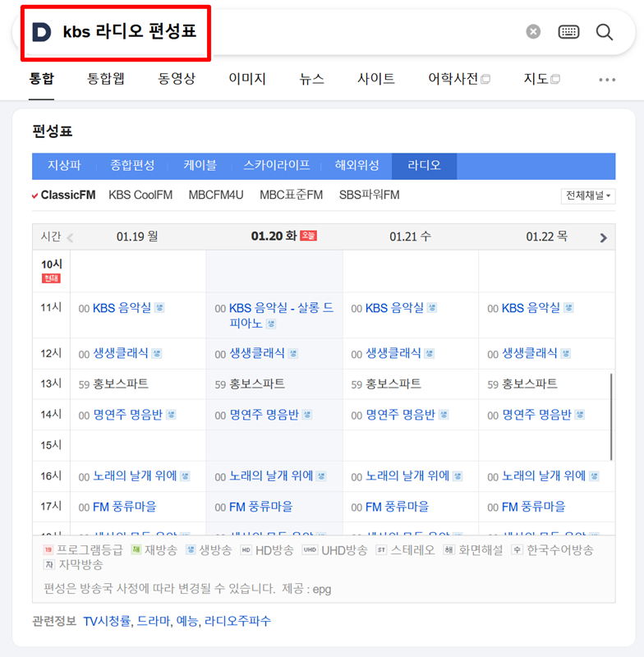Image resolution: width=644 pixels, height=657 pixels.
Task: Open 명연주 명음반 on 01.21 수
Action: pyautogui.click(x=400, y=415)
